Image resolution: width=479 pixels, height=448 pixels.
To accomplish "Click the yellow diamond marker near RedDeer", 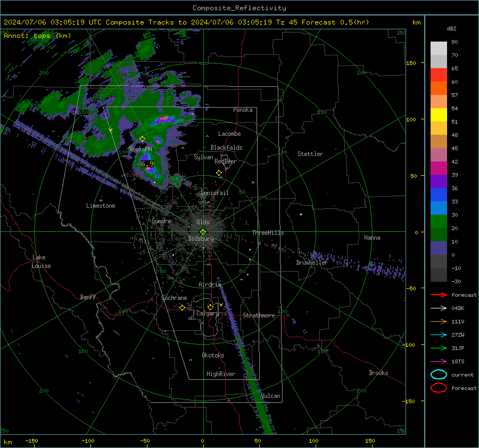I will (x=219, y=173).
